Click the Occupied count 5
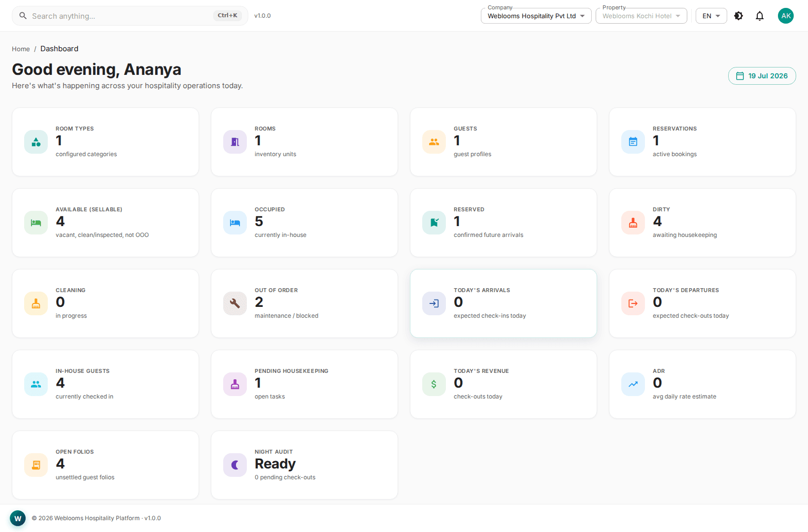The width and height of the screenshot is (808, 532). click(259, 222)
